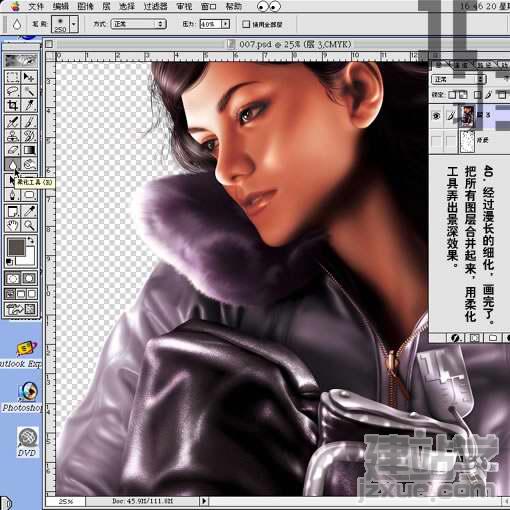Select the Gradient tool
The height and width of the screenshot is (510, 510).
pyautogui.click(x=29, y=150)
